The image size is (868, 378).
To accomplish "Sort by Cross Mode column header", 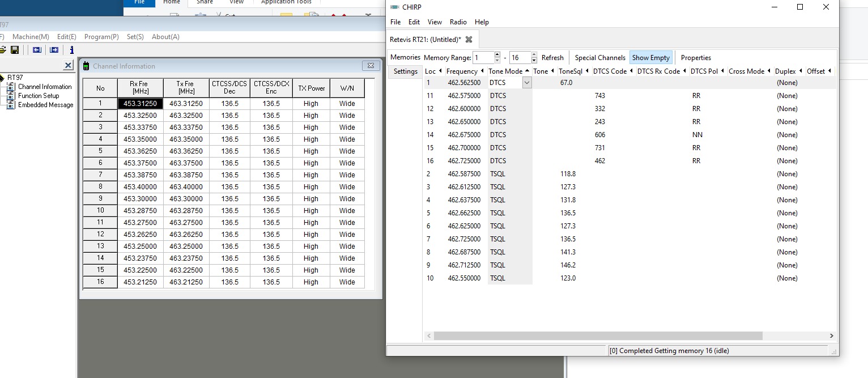I will 750,71.
